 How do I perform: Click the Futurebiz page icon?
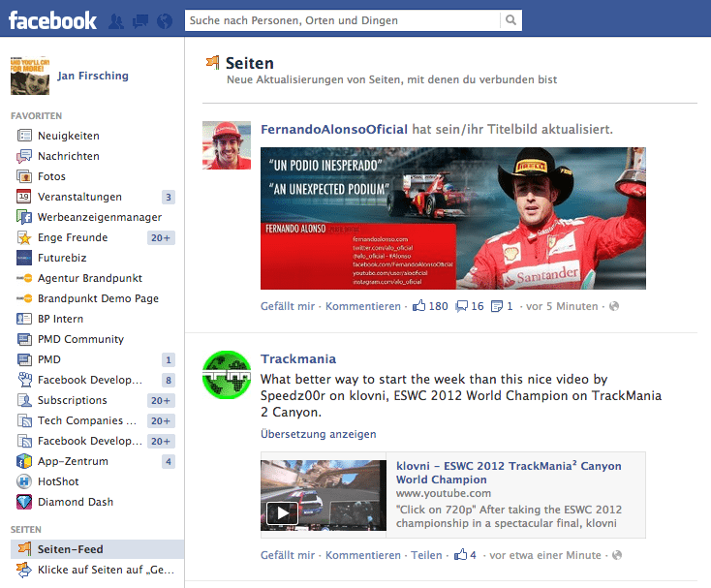(x=24, y=258)
